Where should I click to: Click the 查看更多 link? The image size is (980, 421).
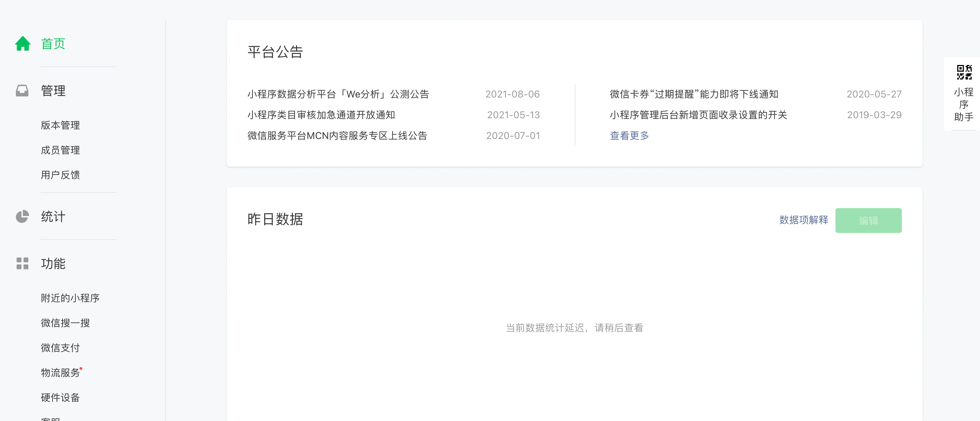point(629,135)
